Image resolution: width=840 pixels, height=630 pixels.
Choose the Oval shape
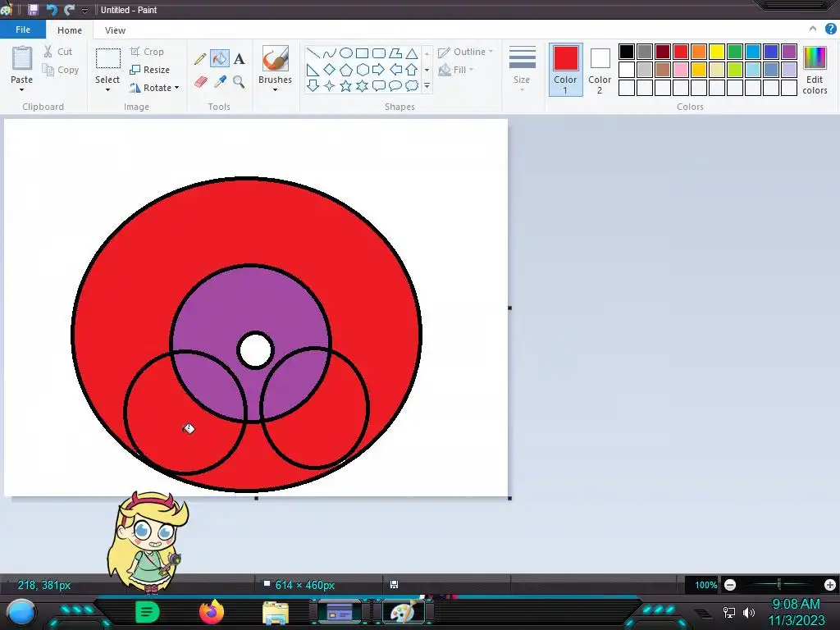(346, 53)
